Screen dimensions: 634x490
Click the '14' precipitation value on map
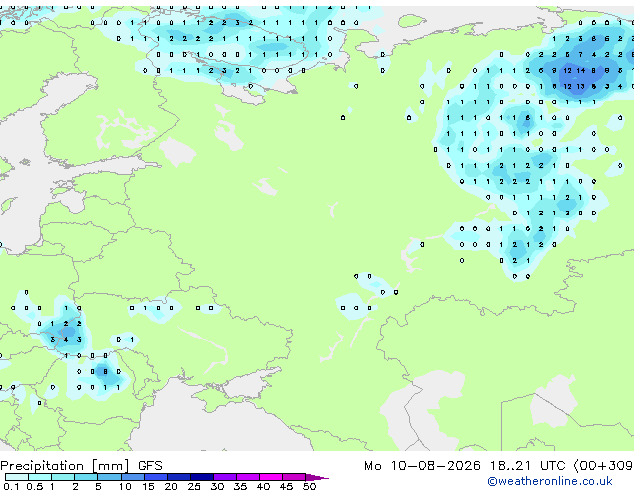[581, 70]
